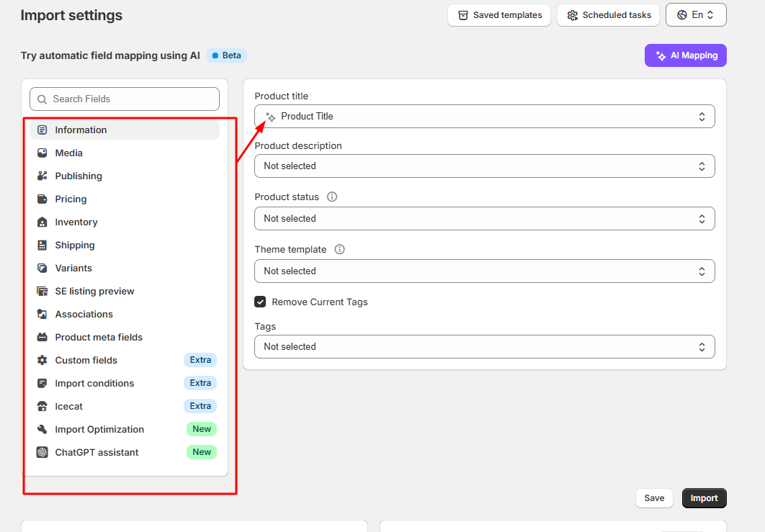Click the search magnifier icon

tap(42, 99)
